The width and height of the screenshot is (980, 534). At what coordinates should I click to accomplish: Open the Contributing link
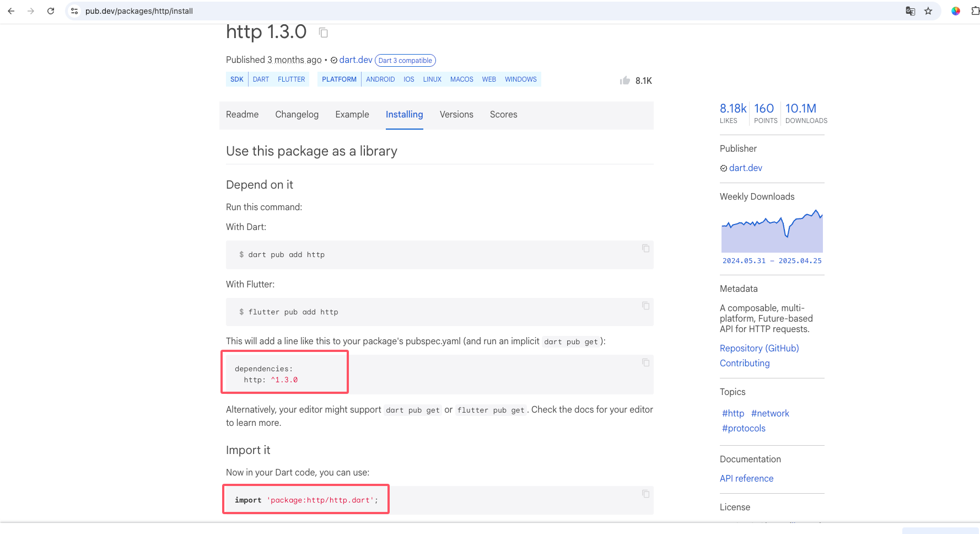click(x=745, y=363)
